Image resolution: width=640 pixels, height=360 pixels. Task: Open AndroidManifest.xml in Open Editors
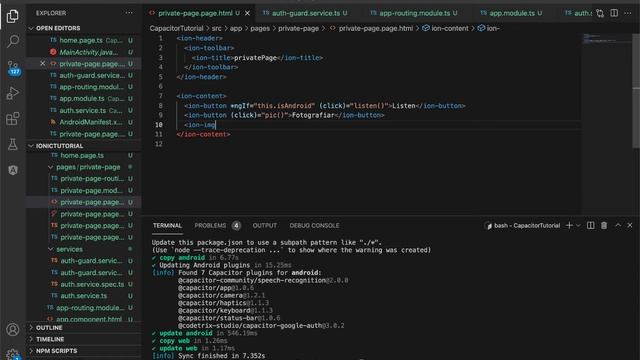84,122
